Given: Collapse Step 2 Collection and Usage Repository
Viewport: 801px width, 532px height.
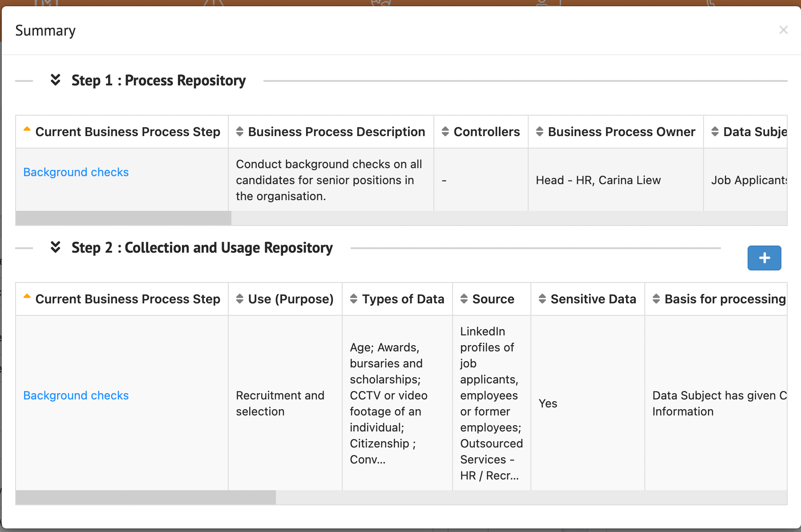Looking at the screenshot, I should point(55,247).
